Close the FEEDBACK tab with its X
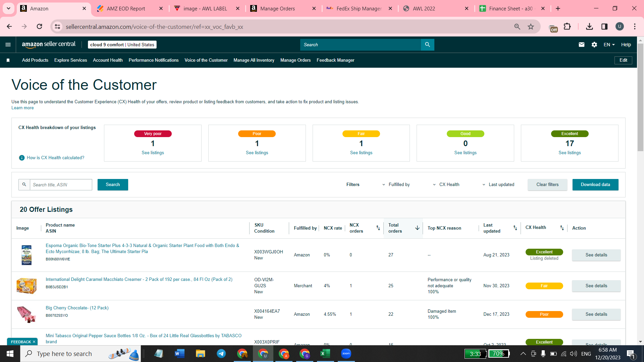The image size is (644, 362). tap(34, 342)
